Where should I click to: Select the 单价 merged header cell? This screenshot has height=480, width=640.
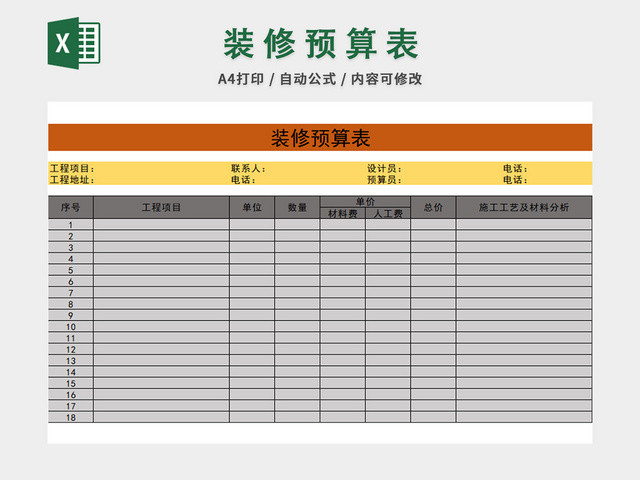click(365, 202)
